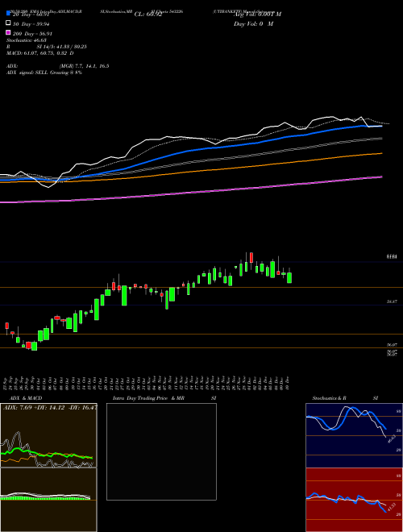Screen dimensions: 403x532
Task: Open the empty Intra Day Trading chart box
Action: (x=161, y=451)
